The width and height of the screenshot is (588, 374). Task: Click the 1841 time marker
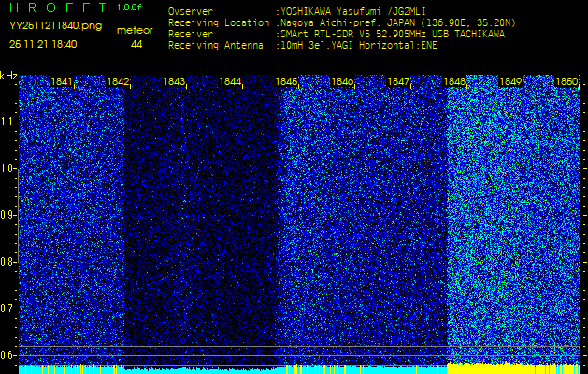tap(62, 81)
